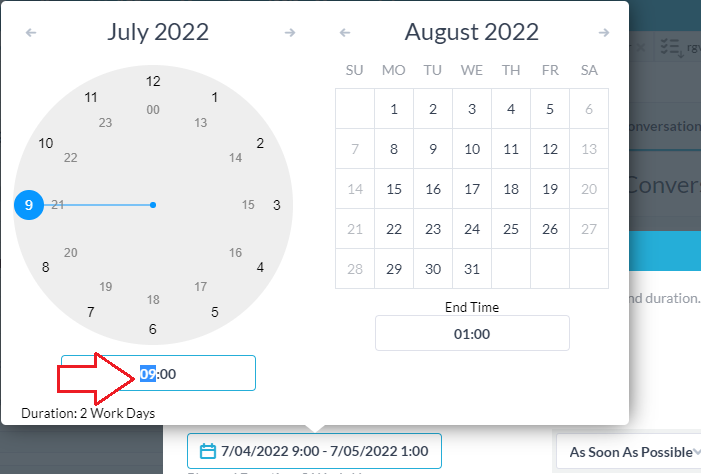Click the End Time 01:00 field
The height and width of the screenshot is (474, 701).
(x=472, y=334)
